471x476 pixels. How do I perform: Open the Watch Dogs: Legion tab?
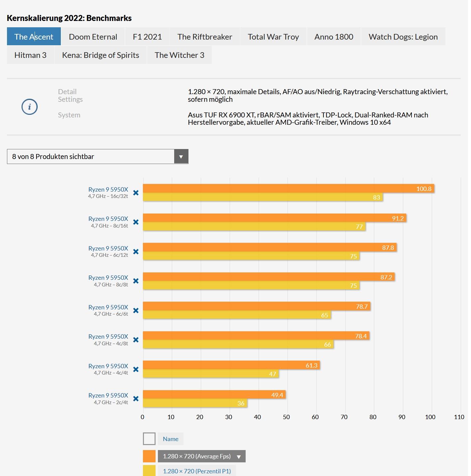tap(403, 37)
